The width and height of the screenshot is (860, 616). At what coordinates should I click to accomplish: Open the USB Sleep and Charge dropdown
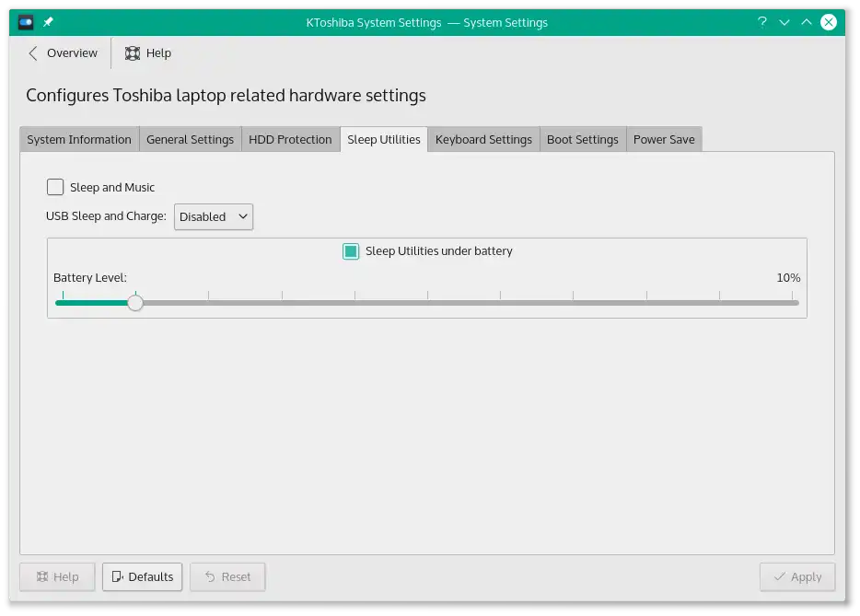[x=214, y=216]
